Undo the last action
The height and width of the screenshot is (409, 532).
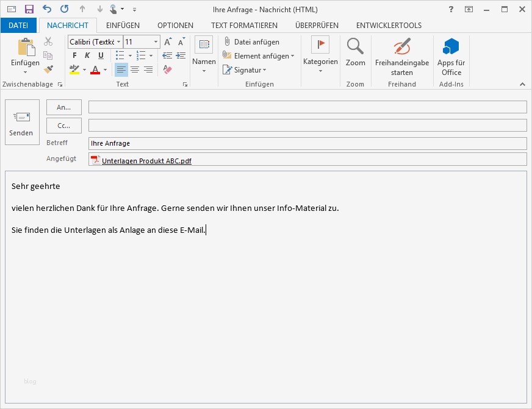(47, 9)
